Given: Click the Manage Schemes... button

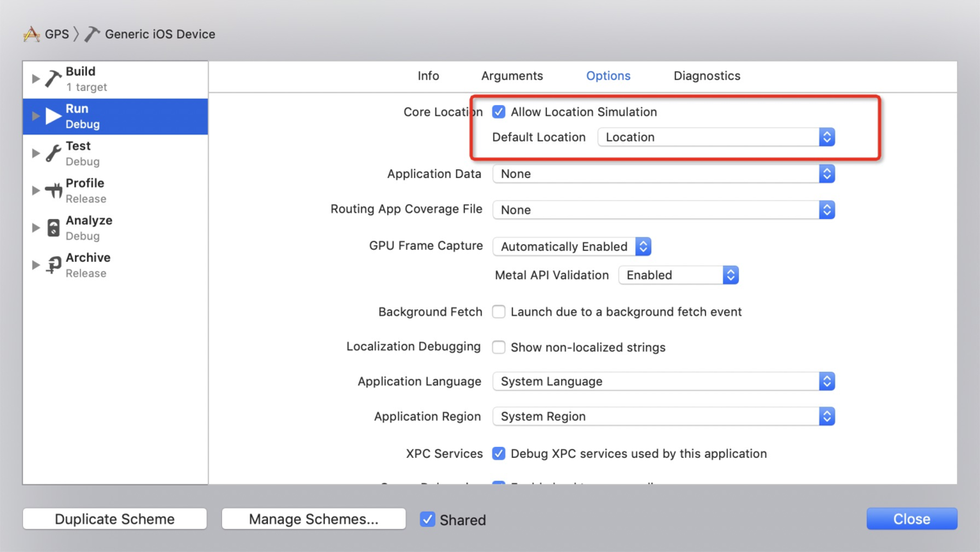Looking at the screenshot, I should (x=314, y=519).
